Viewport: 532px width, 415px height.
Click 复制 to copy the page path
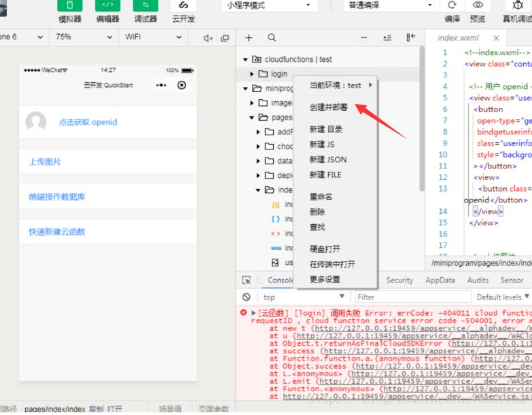point(96,410)
